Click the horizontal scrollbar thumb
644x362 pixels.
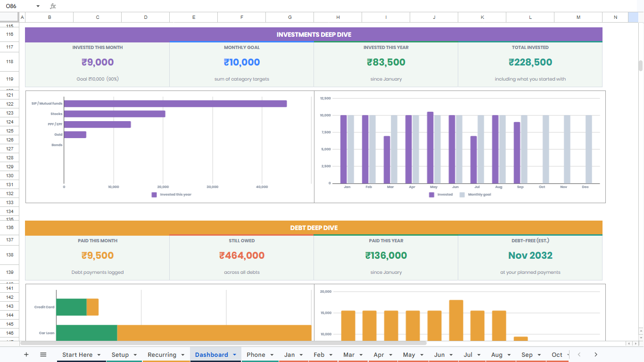223,343
